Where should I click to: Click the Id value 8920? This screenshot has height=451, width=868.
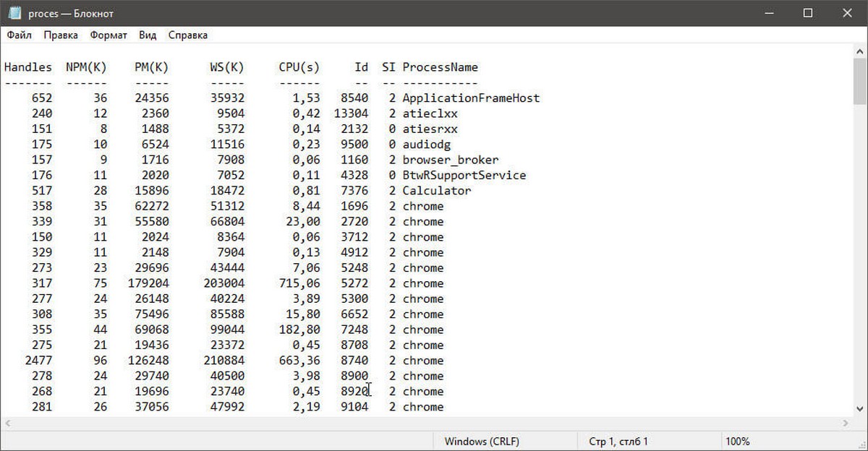(354, 391)
